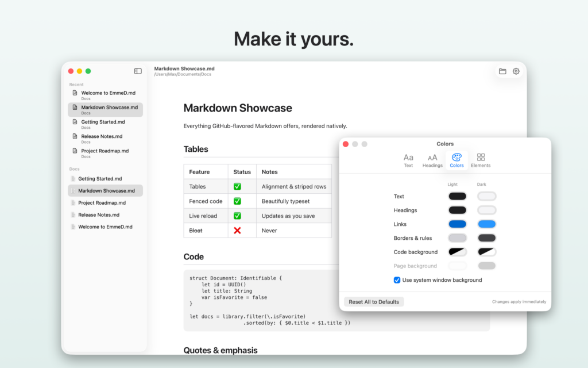Viewport: 588px width, 368px height.
Task: Open Project Roadmap.md in Docs folder list
Action: pyautogui.click(x=105, y=203)
